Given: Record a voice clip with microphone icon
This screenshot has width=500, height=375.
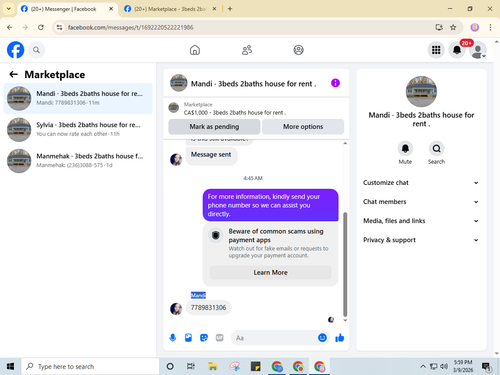Looking at the screenshot, I should [x=173, y=338].
